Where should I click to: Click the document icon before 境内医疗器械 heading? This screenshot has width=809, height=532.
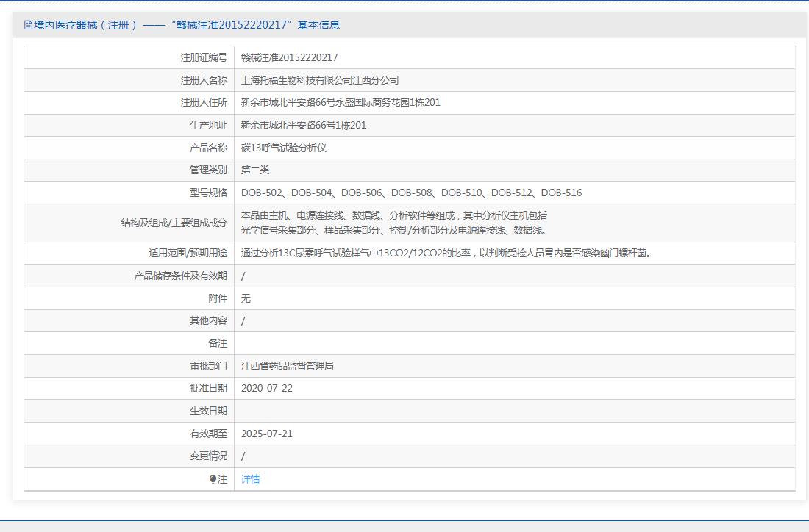point(28,25)
